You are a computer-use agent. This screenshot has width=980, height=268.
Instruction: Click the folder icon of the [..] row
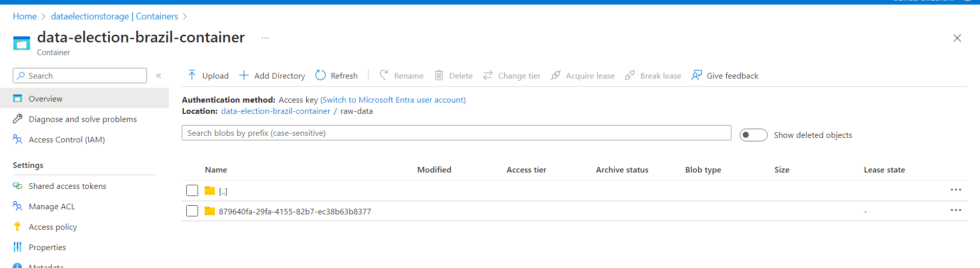tap(210, 190)
